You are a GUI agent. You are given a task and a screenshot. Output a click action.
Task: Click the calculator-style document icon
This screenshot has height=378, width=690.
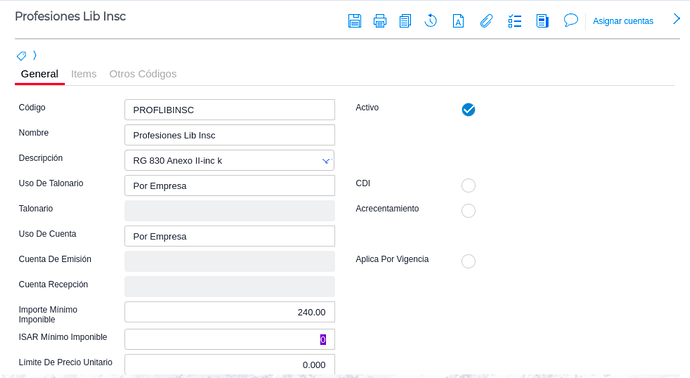click(x=542, y=21)
